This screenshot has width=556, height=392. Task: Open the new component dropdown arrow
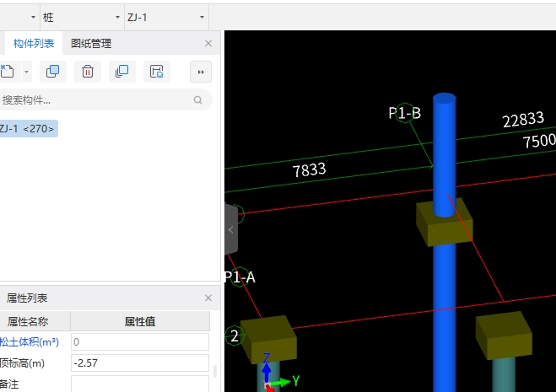coord(27,72)
